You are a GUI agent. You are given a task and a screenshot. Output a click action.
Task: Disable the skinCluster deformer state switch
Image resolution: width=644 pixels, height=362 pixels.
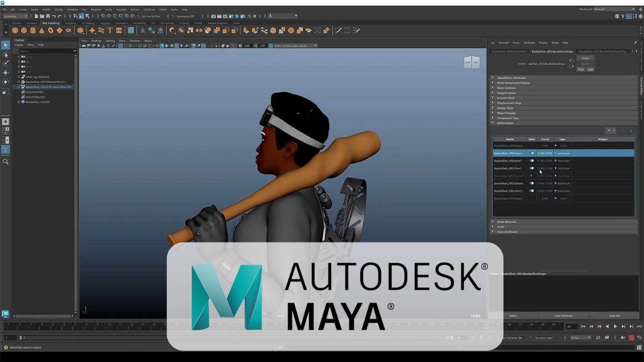(532, 191)
